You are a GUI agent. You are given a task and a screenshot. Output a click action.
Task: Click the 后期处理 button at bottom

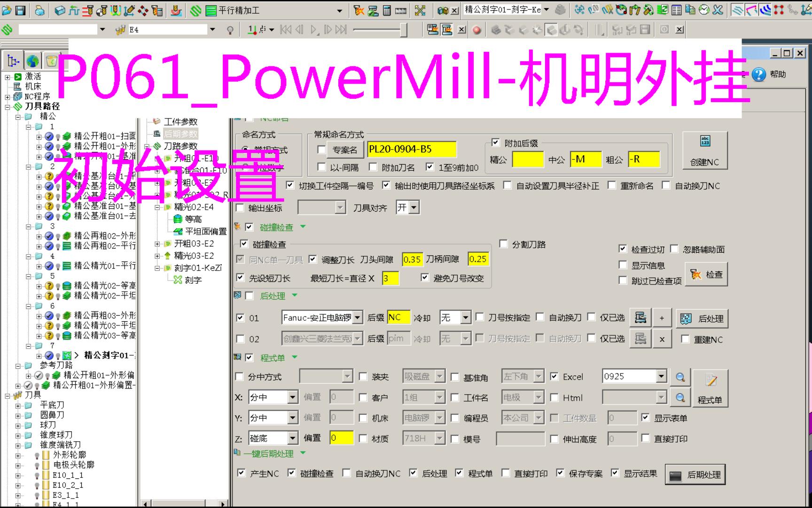(x=695, y=475)
